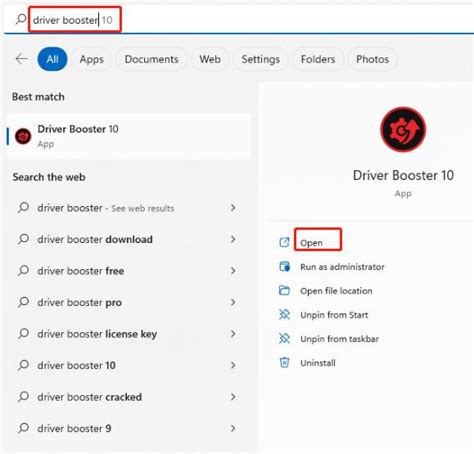Click 'driver booster free' suggestion text
Screen dimensions: 474x454
(81, 271)
